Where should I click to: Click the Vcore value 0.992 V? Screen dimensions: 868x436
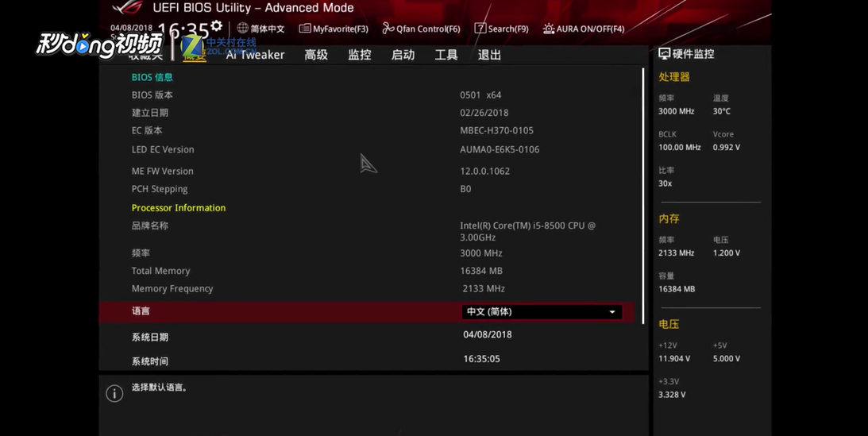click(727, 147)
